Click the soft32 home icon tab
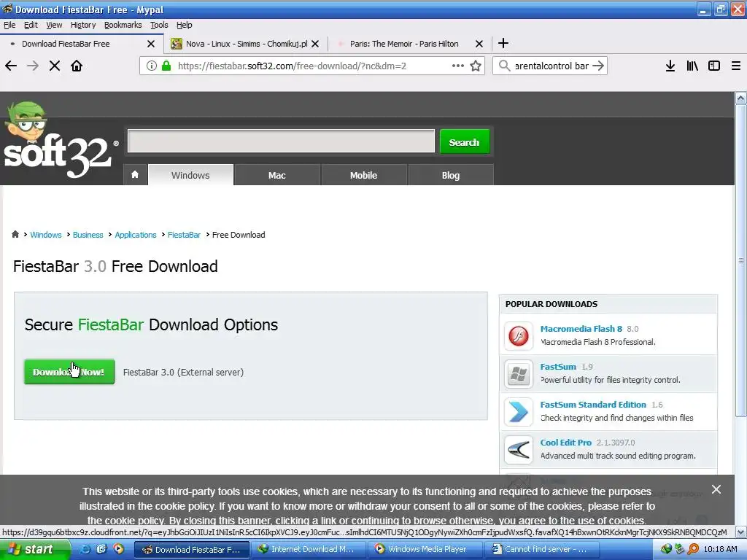Screen dimensions: 747x560 (x=135, y=175)
